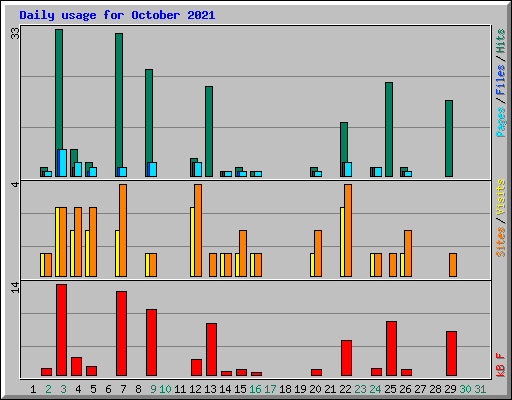Click the "33" y-axis maximum label
The height and width of the screenshot is (400, 512).
[15, 33]
